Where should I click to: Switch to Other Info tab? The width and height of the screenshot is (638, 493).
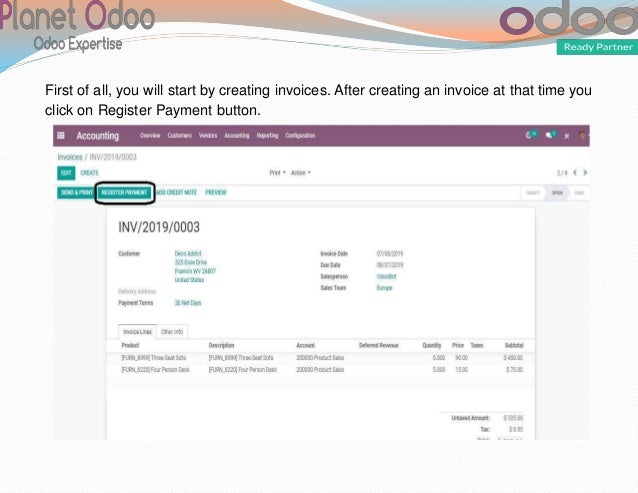coord(172,332)
